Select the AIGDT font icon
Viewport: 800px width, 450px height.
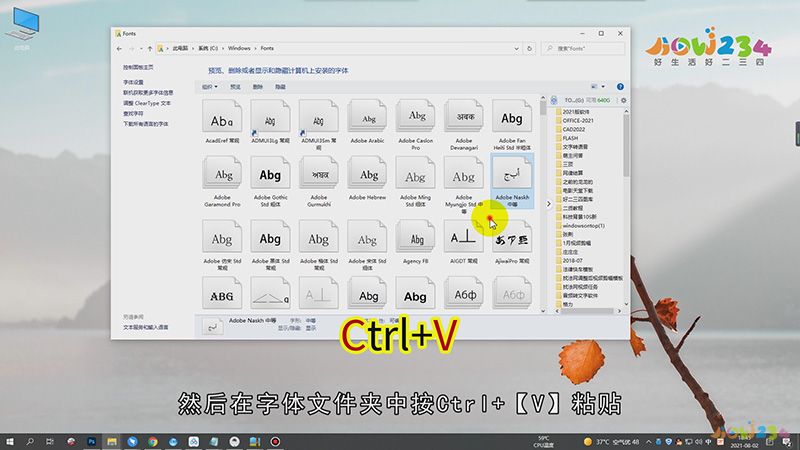(x=464, y=237)
